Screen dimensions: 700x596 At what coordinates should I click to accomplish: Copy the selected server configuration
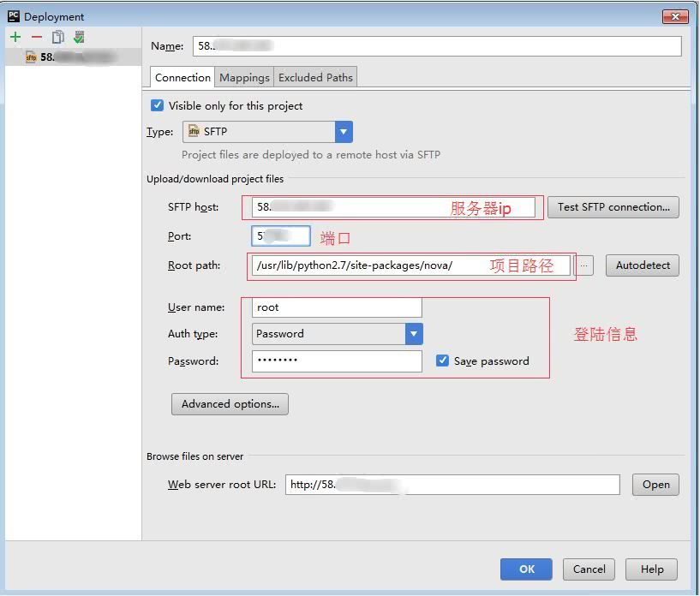(58, 37)
